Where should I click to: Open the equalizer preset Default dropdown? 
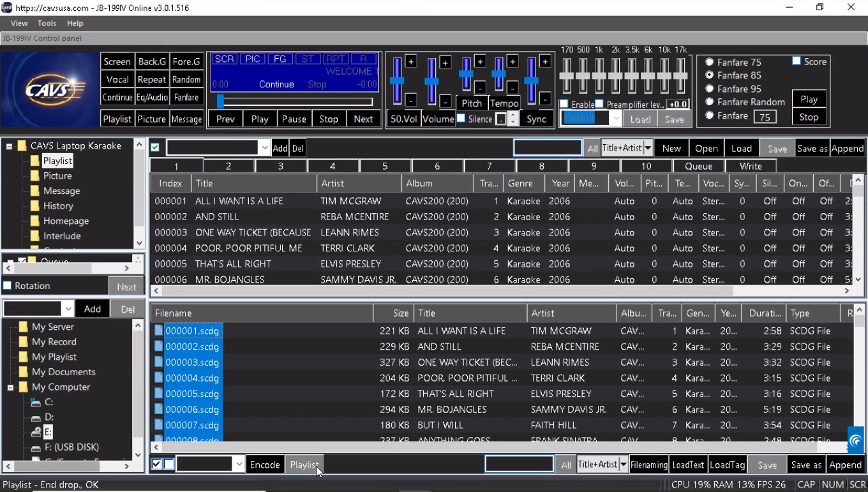point(615,119)
